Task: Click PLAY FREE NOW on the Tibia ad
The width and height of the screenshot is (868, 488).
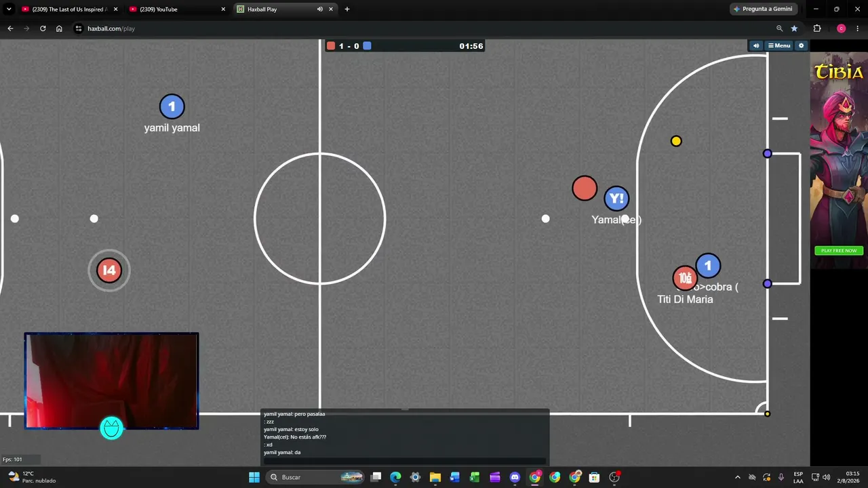Action: click(839, 251)
